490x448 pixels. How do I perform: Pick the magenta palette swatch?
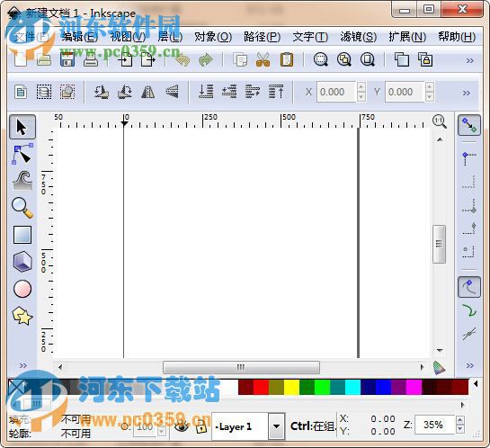pyautogui.click(x=414, y=387)
